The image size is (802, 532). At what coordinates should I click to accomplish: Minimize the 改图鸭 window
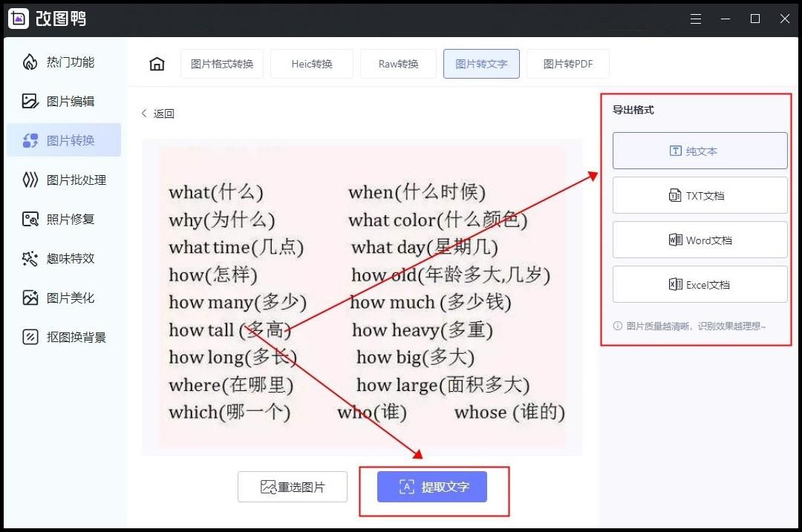(x=726, y=19)
